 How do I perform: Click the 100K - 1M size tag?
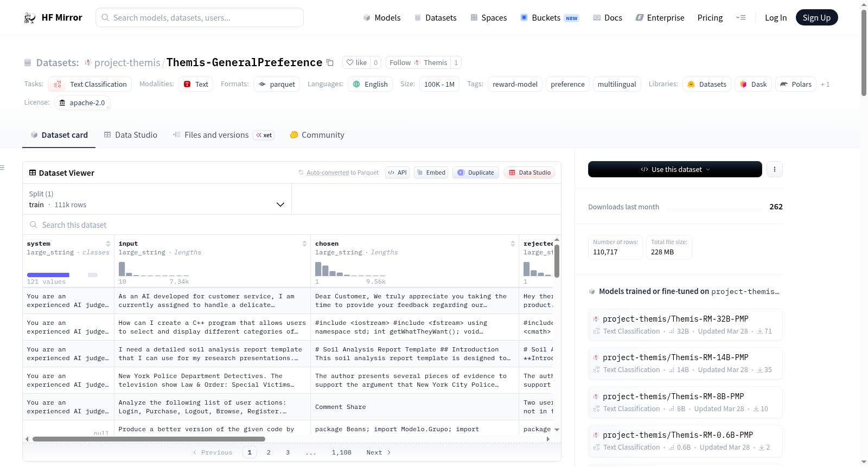[x=439, y=84]
